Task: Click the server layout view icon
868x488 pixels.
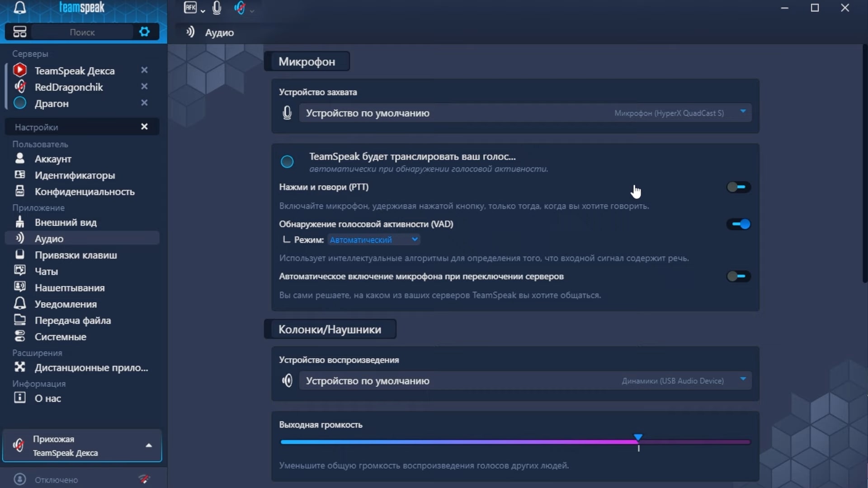Action: click(x=20, y=32)
